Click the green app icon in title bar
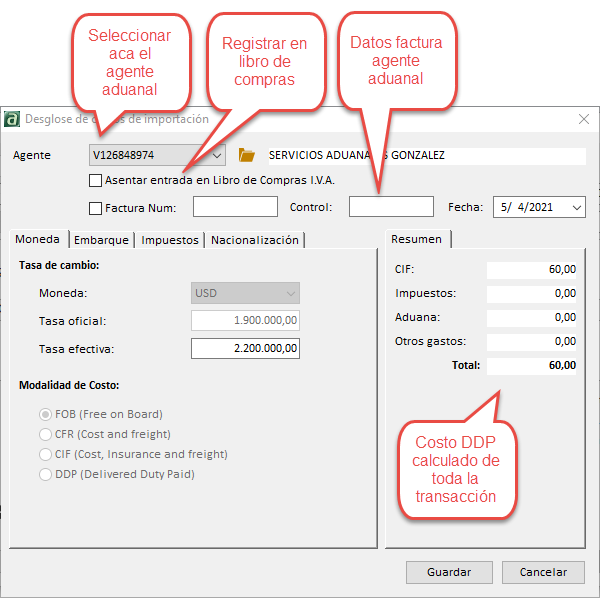The width and height of the screenshot is (600, 598). (x=12, y=118)
